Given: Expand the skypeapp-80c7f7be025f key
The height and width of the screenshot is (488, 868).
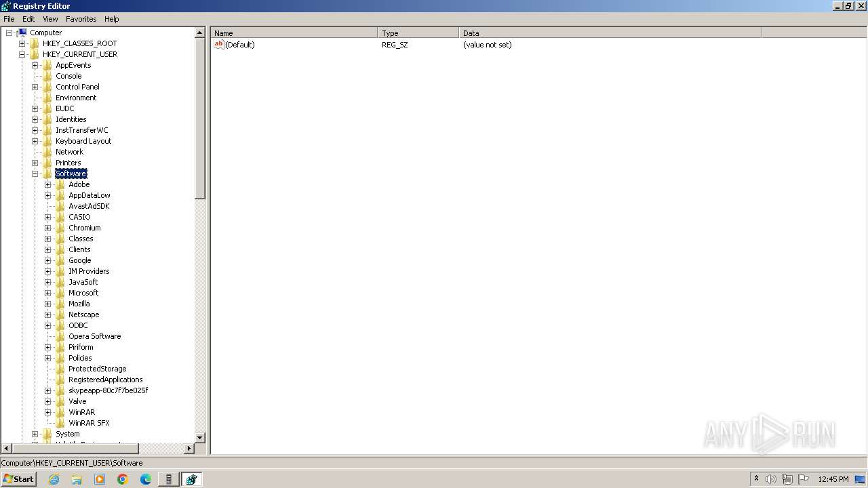Looking at the screenshot, I should point(47,390).
